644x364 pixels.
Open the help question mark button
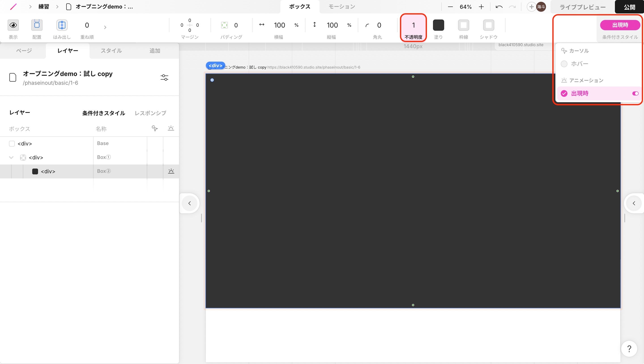(629, 349)
